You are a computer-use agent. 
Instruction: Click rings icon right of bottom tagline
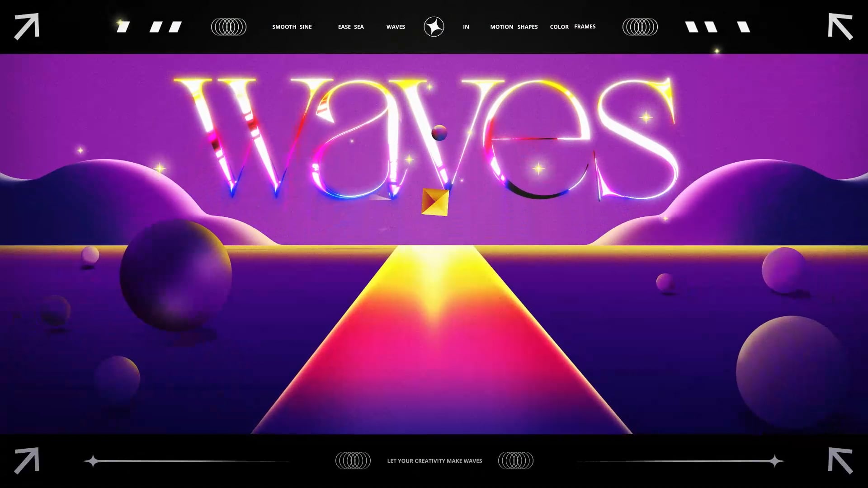515,460
